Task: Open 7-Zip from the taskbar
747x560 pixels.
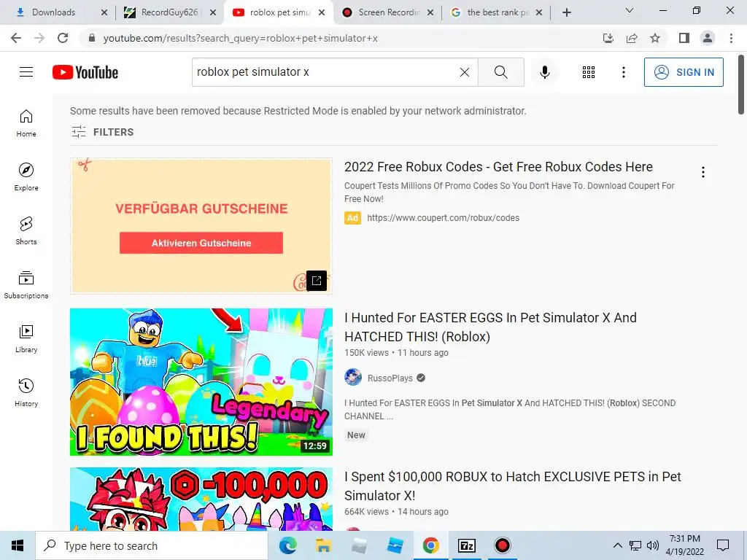Action: coord(466,545)
